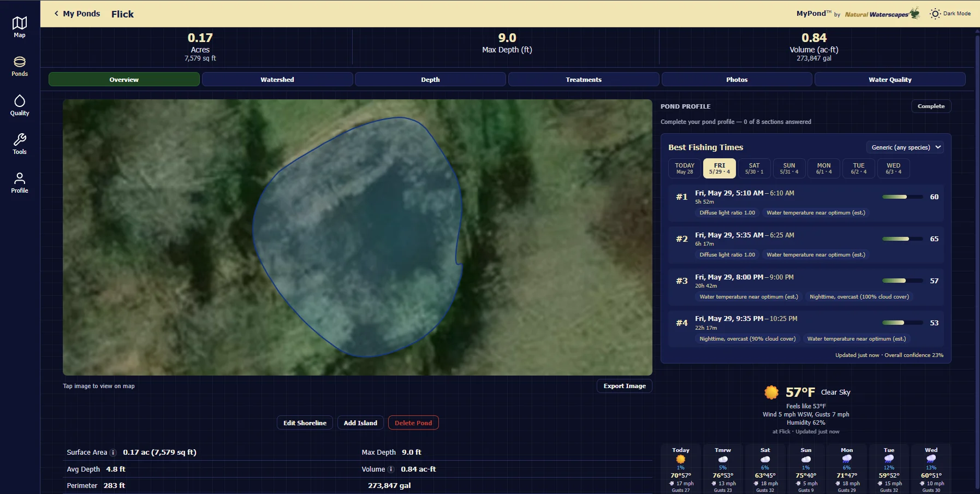This screenshot has width=980, height=494.
Task: Click "Updated just now · Overall confidence 23%" text
Action: point(889,355)
